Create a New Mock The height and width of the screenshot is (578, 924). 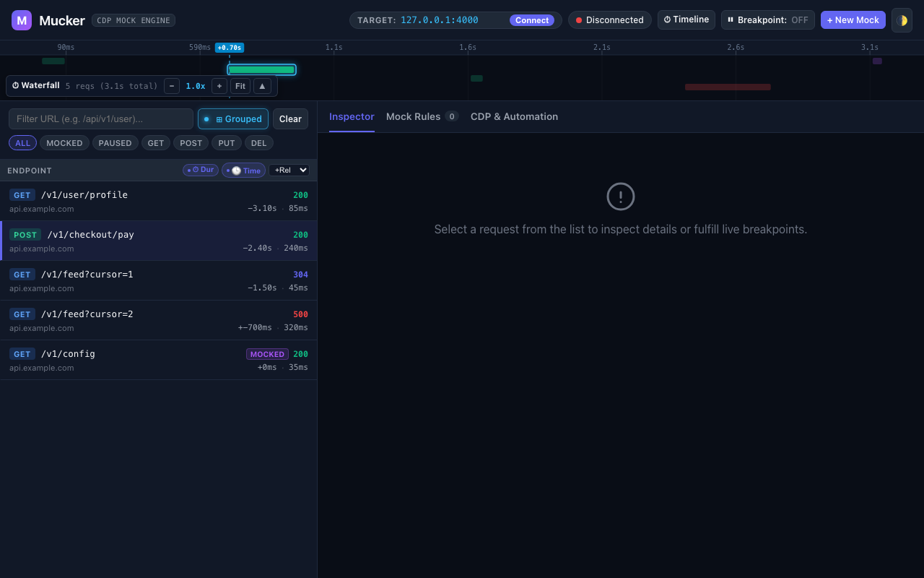pos(853,20)
